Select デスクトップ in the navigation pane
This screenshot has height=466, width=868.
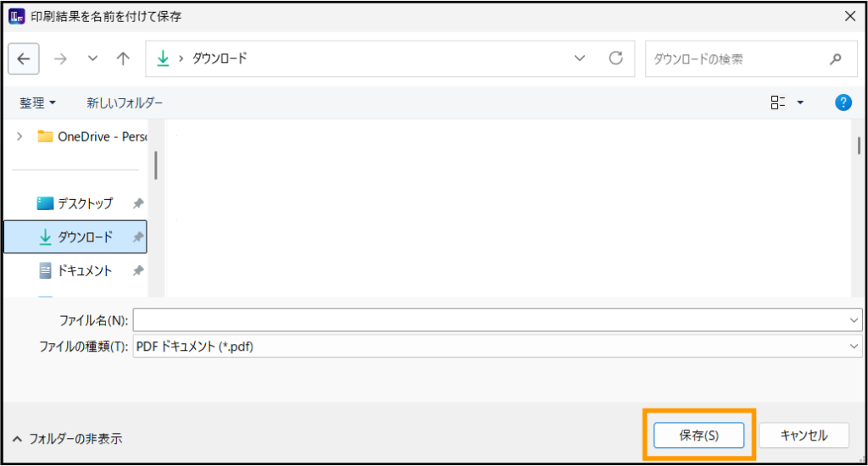click(x=84, y=203)
